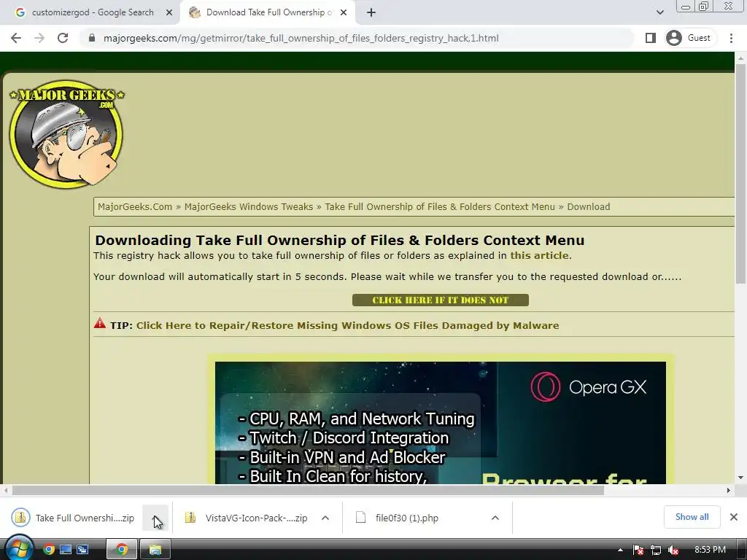Open Repair/Restore Missing Windows OS Files tip
This screenshot has width=747, height=560.
tap(347, 326)
